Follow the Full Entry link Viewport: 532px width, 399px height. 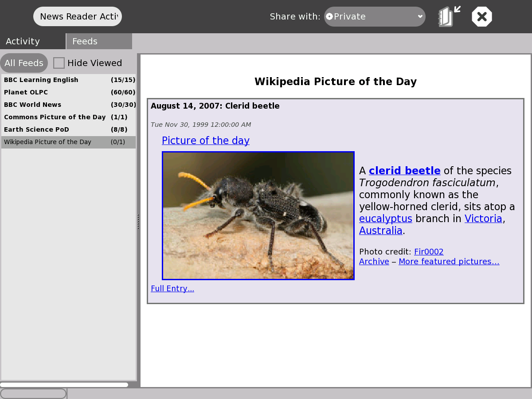[x=172, y=289]
